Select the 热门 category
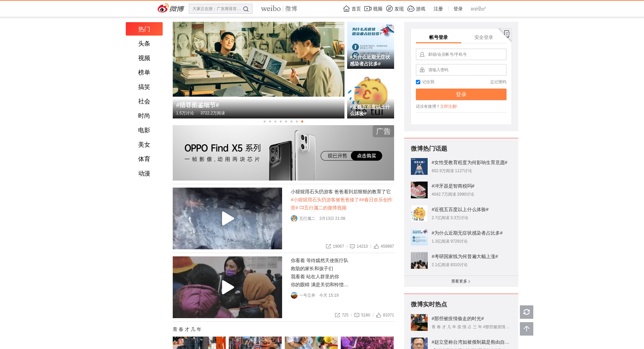The image size is (644, 349). point(144,29)
